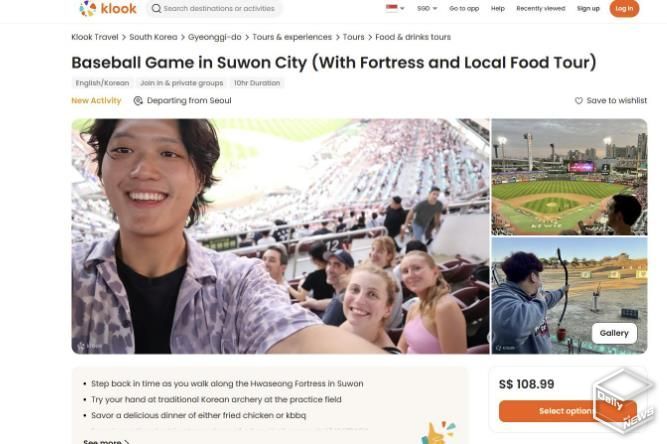The image size is (667, 444).
Task: Open the baseball stadium field thumbnail
Action: [569, 177]
